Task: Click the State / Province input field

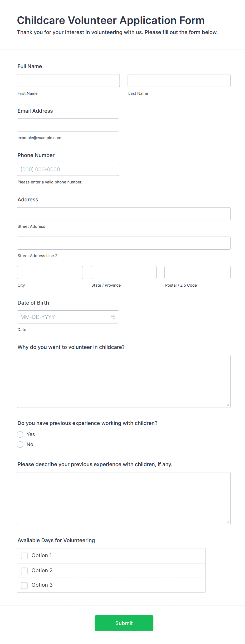Action: [124, 272]
